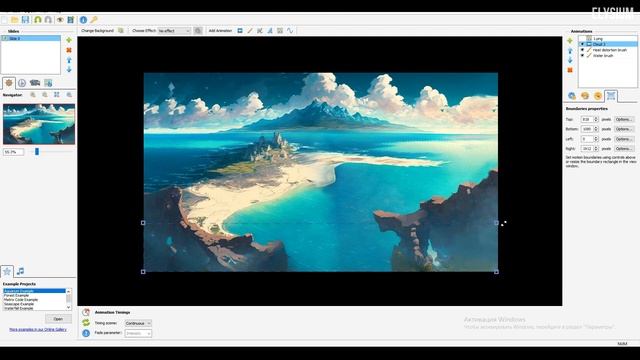Delete slide with the orange X icon
The height and width of the screenshot is (360, 640).
pyautogui.click(x=69, y=50)
